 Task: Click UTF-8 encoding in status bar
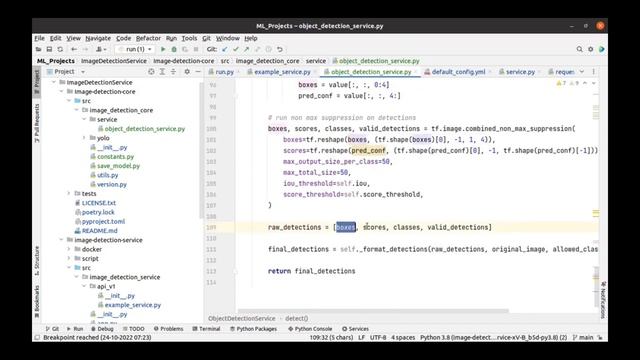click(378, 338)
